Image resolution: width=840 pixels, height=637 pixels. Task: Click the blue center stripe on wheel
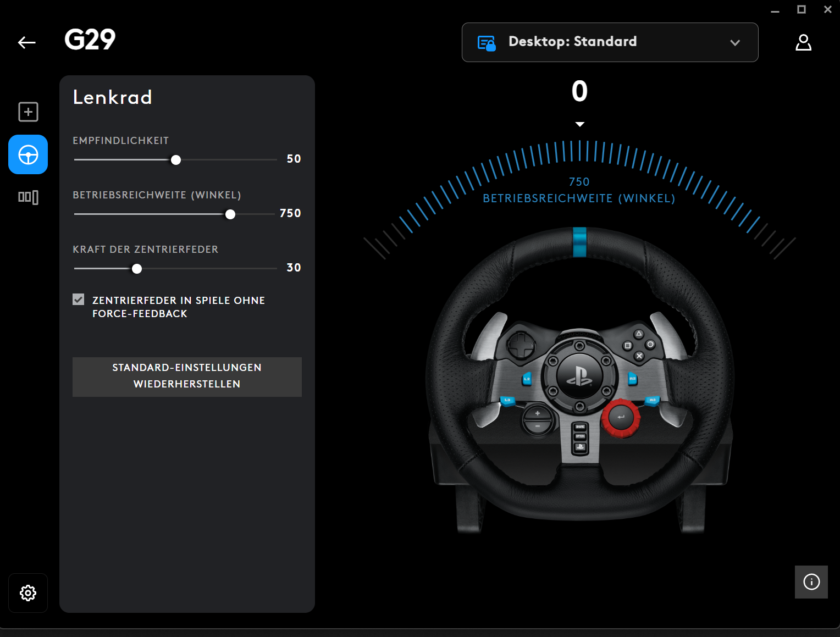[579, 242]
